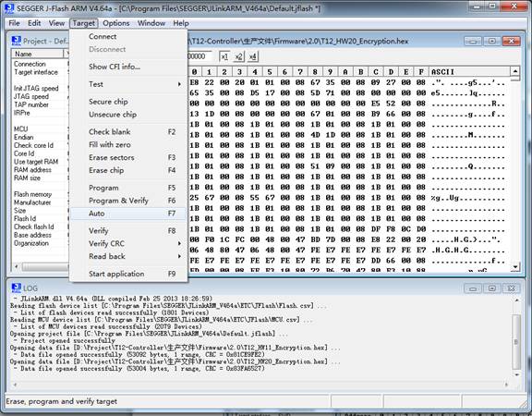Viewport: 532px width, 416px height.
Task: Expand the Test submenu
Action: 128,84
